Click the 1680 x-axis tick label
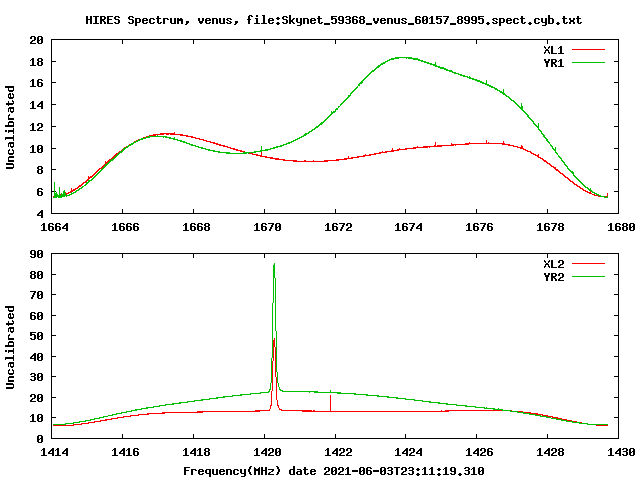 [622, 227]
